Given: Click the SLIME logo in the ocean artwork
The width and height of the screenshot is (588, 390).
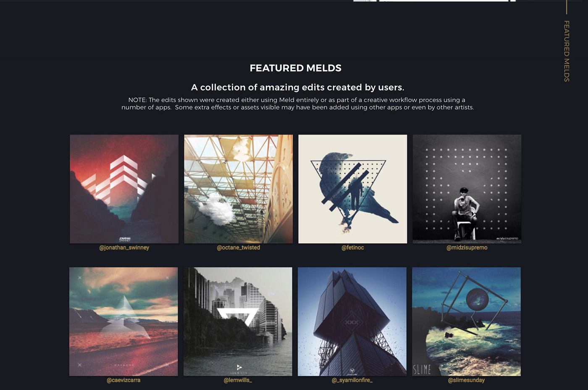Looking at the screenshot, I should point(422,369).
